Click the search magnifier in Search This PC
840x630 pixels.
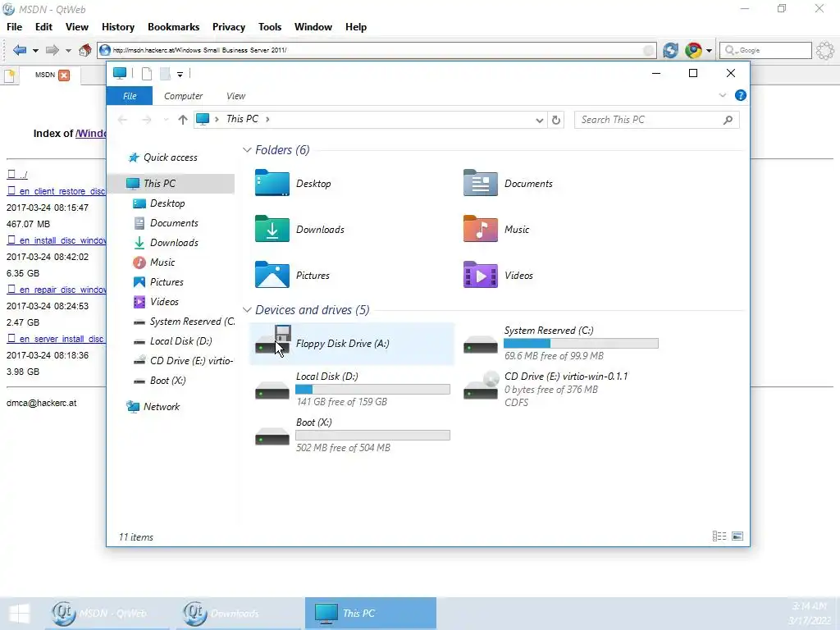point(728,120)
